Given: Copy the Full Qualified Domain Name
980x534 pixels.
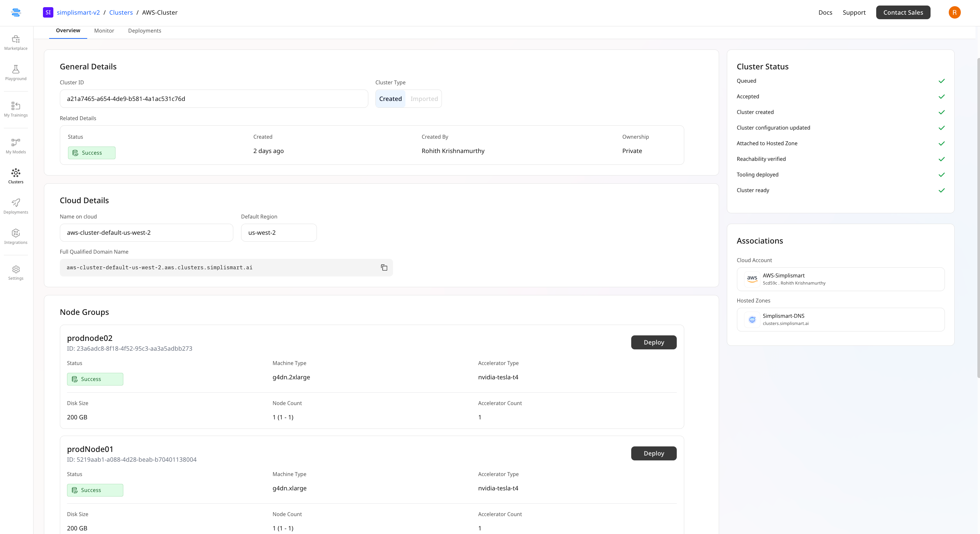Looking at the screenshot, I should point(384,268).
